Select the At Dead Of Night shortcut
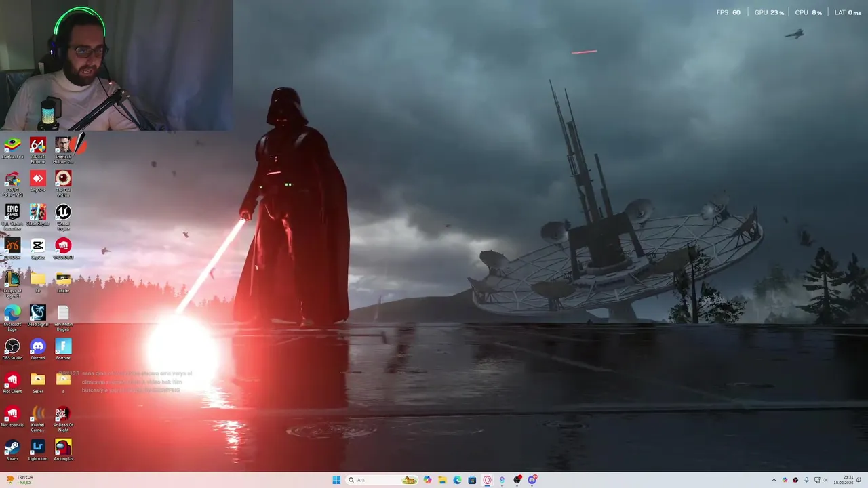The width and height of the screenshot is (868, 488). [63, 418]
